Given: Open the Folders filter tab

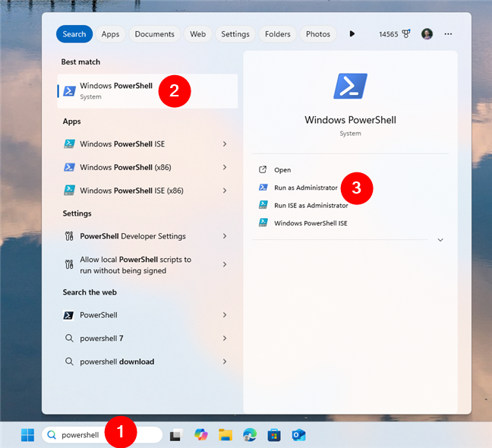Looking at the screenshot, I should click(277, 34).
